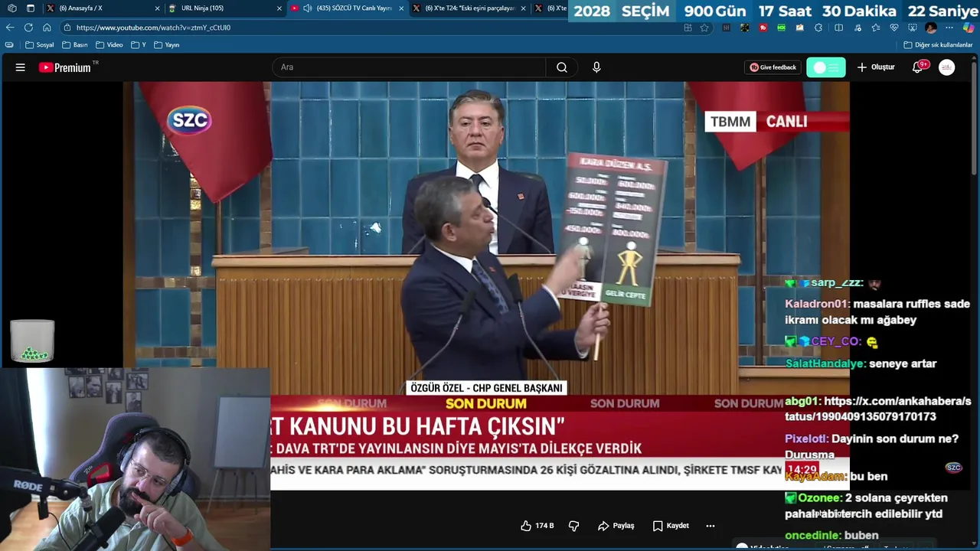This screenshot has width=980, height=551.
Task: Open Y bookmarks folder
Action: coord(139,45)
